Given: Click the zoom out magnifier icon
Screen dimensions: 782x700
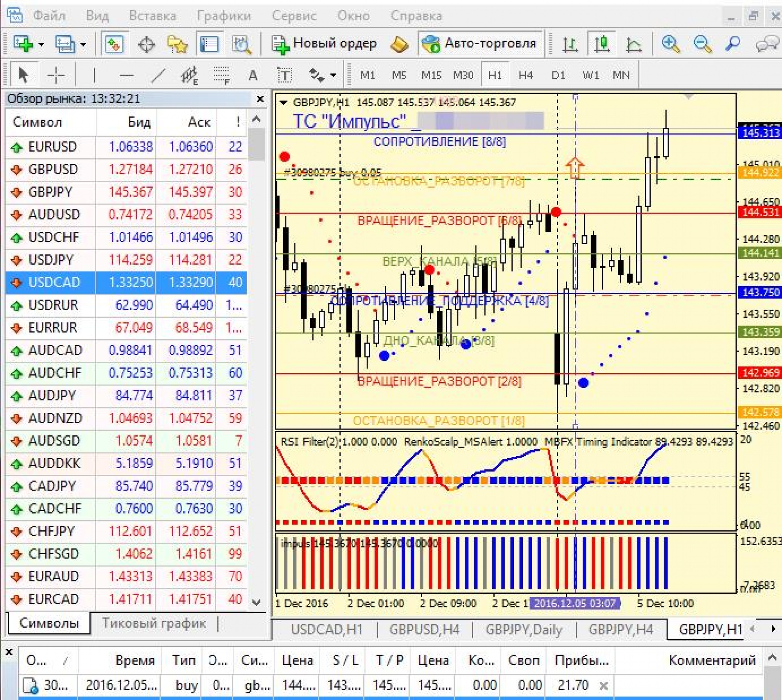Looking at the screenshot, I should [702, 44].
